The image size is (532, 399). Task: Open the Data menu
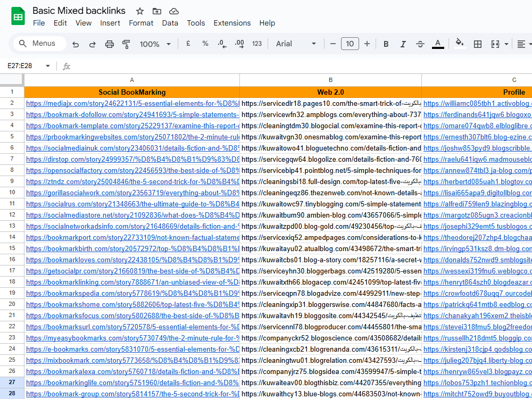tap(170, 23)
